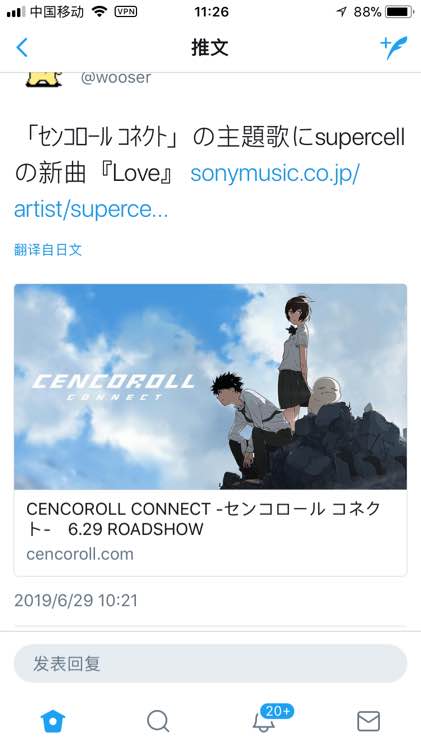Open the Messages envelope tab
Viewport: 421px width, 750px height.
[x=368, y=721]
